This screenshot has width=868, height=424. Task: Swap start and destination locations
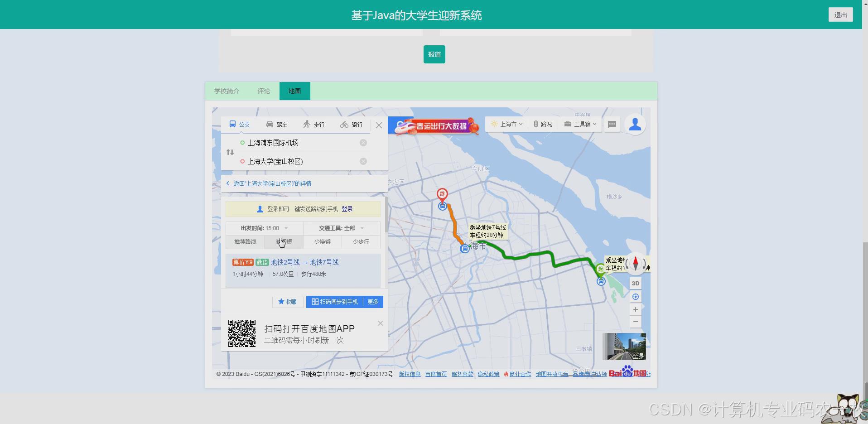[230, 152]
